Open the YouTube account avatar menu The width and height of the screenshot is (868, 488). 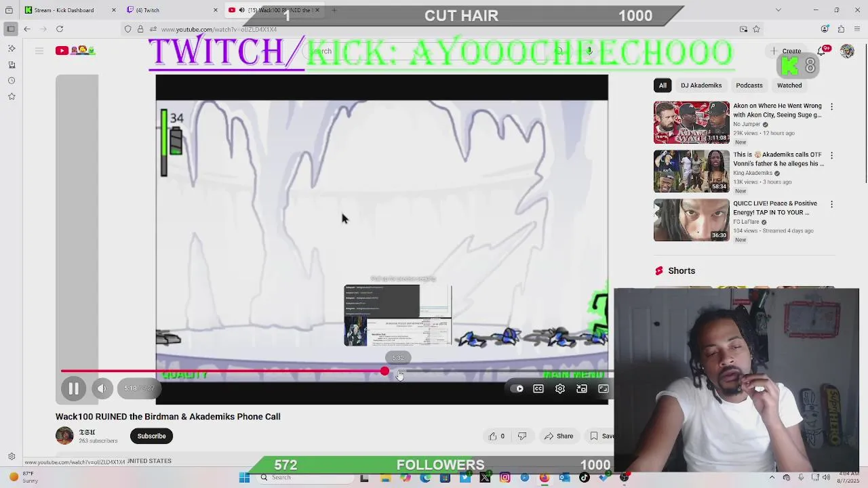click(x=847, y=51)
